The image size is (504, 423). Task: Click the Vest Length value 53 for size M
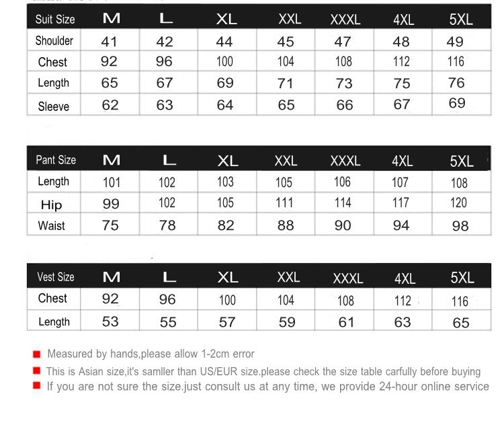coord(110,322)
